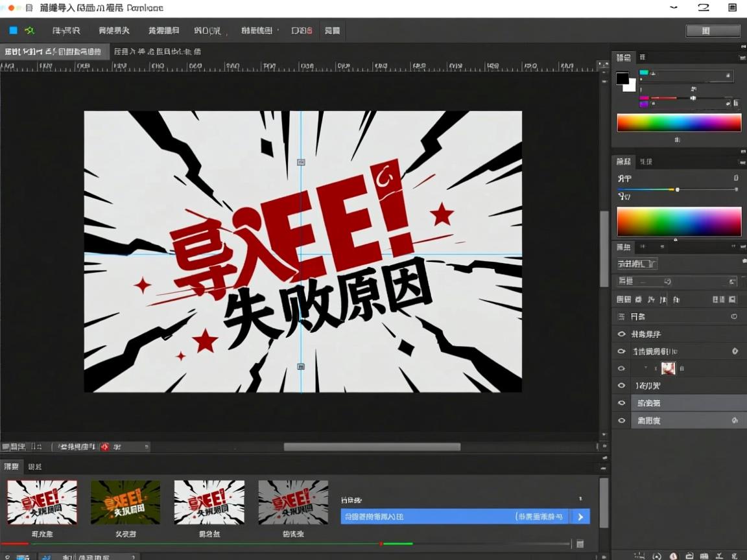
Task: Click the slider handle above the lower spectrum
Action: (678, 189)
